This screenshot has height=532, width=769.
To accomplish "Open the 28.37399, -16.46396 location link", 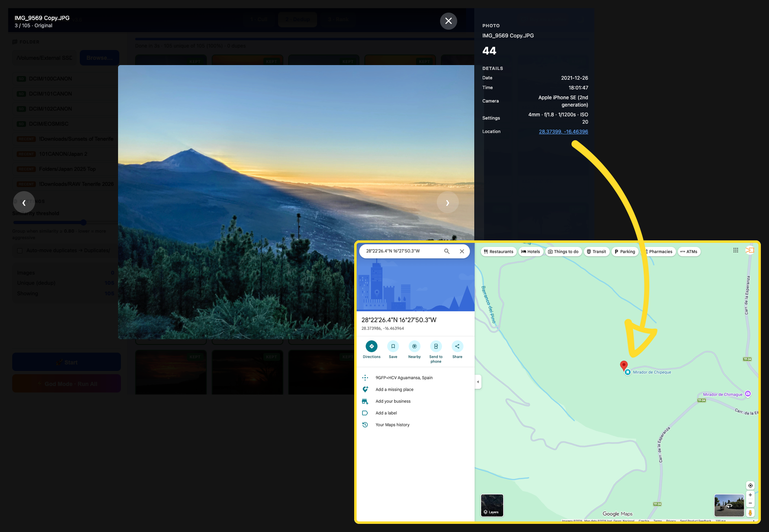I will pyautogui.click(x=563, y=131).
